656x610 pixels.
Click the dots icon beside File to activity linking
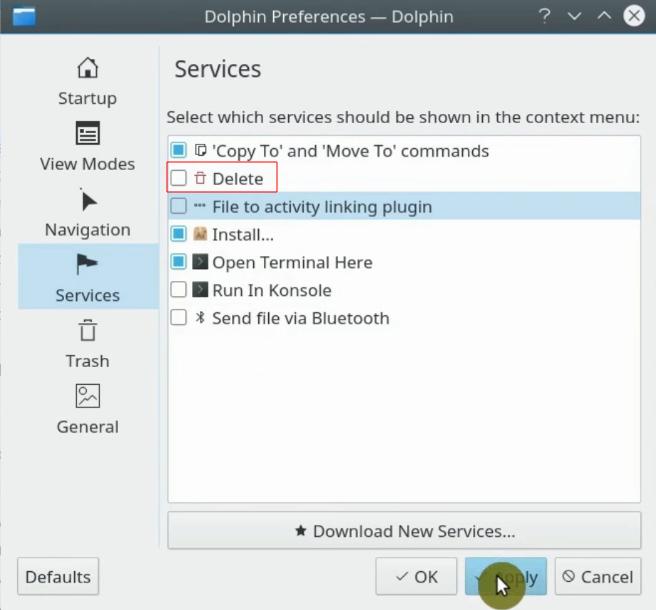click(200, 206)
